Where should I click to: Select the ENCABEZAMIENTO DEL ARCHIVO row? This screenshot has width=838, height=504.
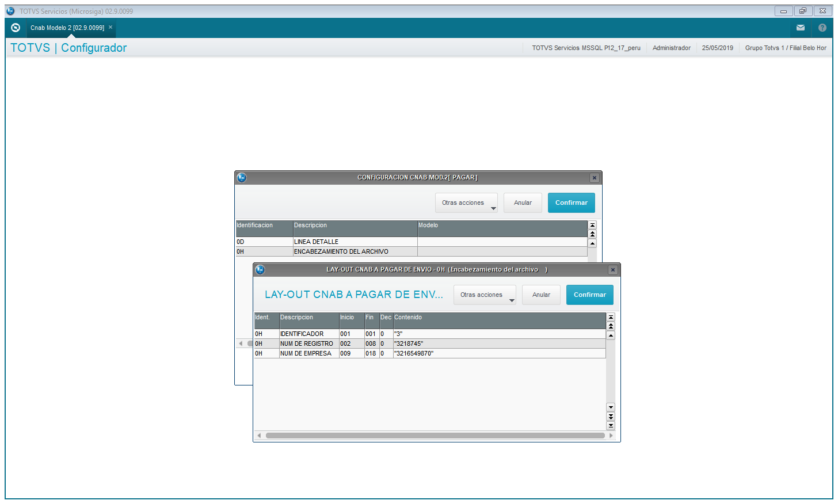[412, 251]
